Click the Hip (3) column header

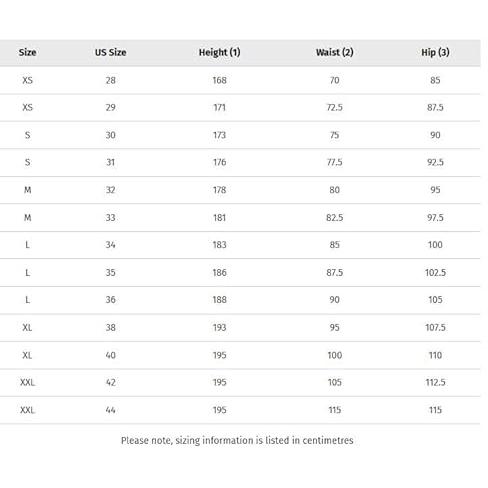pyautogui.click(x=435, y=52)
